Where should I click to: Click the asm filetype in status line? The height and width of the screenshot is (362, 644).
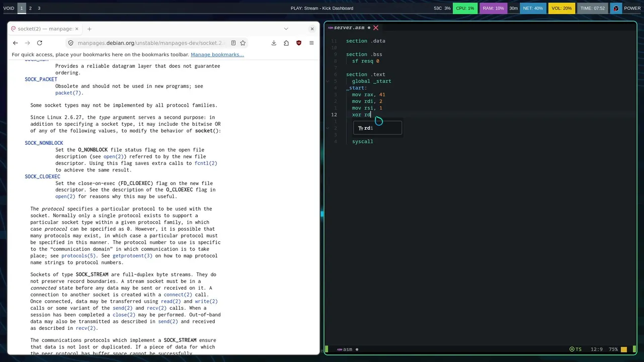click(x=344, y=349)
